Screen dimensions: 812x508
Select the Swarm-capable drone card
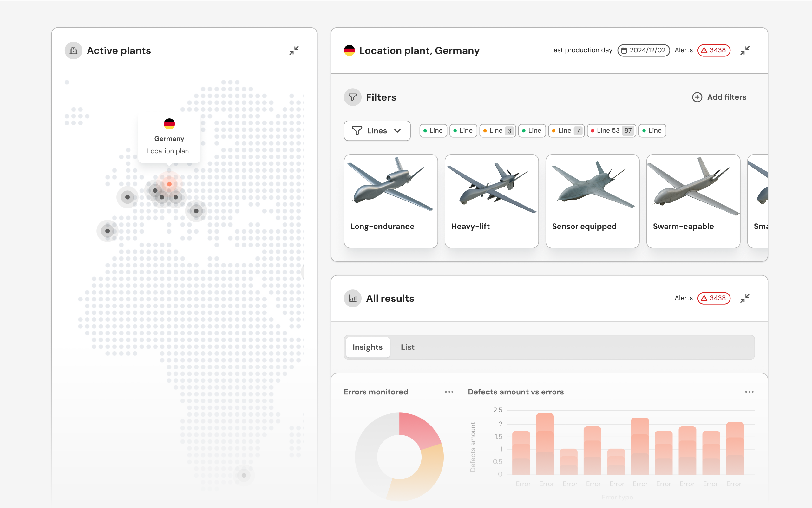pyautogui.click(x=693, y=201)
